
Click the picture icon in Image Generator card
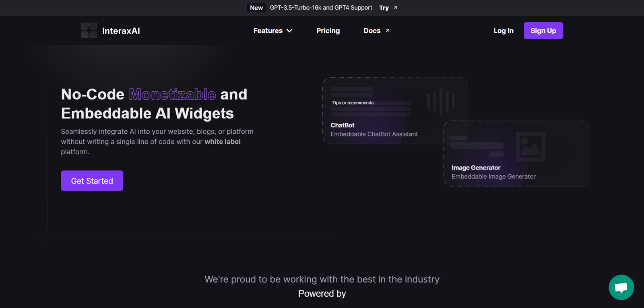point(530,147)
